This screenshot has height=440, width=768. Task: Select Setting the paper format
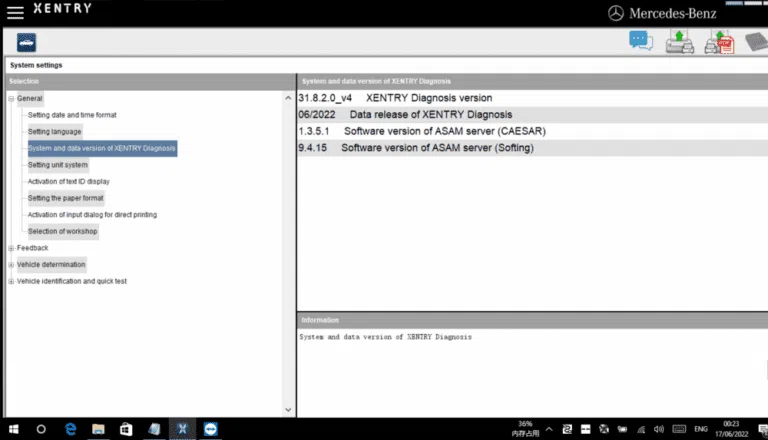[x=65, y=198]
